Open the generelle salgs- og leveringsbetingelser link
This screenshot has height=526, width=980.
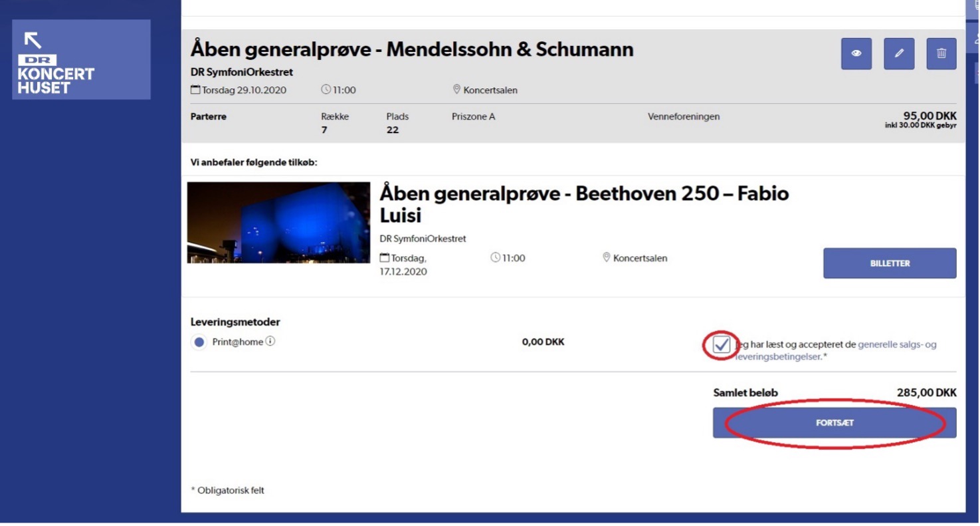897,345
